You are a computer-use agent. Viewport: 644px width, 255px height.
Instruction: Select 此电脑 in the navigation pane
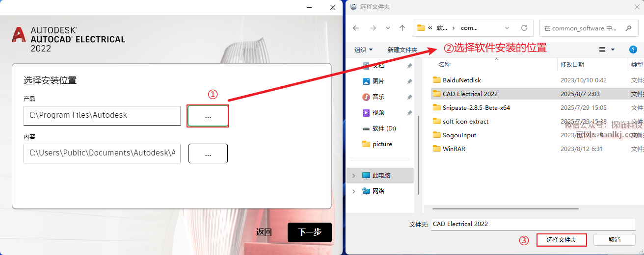point(381,175)
